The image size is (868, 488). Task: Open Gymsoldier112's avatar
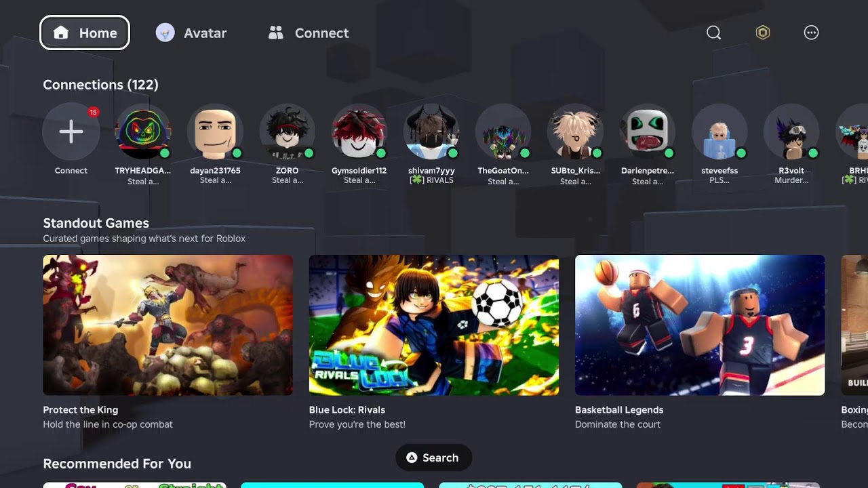(x=359, y=131)
